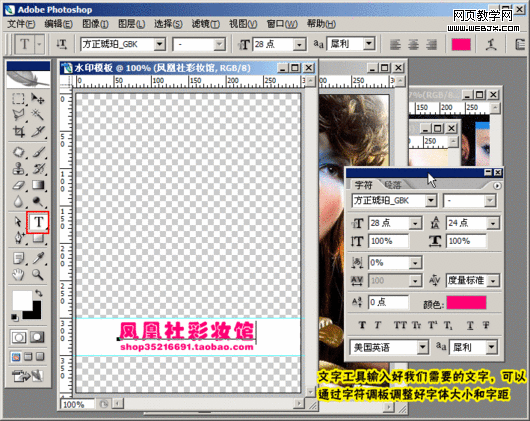Switch to 段落 paragraph tab
The height and width of the screenshot is (421, 530).
pyautogui.click(x=393, y=184)
